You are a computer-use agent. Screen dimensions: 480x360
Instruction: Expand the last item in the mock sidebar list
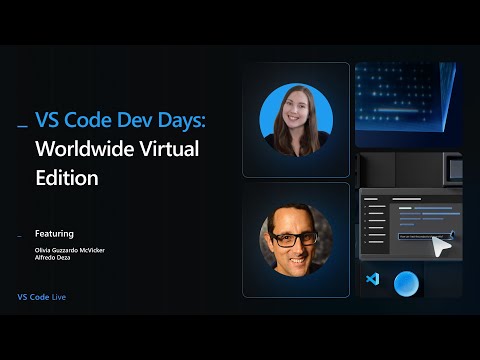pyautogui.click(x=375, y=242)
